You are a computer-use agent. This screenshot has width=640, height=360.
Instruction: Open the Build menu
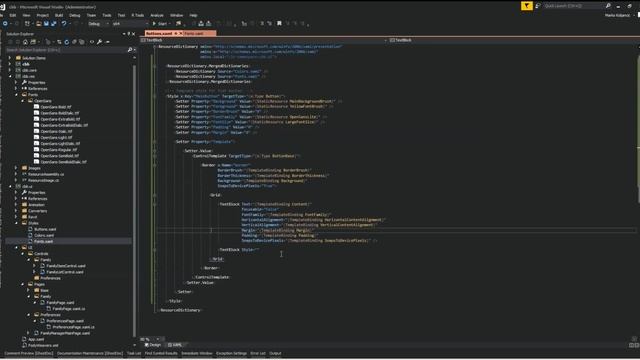tap(59, 15)
